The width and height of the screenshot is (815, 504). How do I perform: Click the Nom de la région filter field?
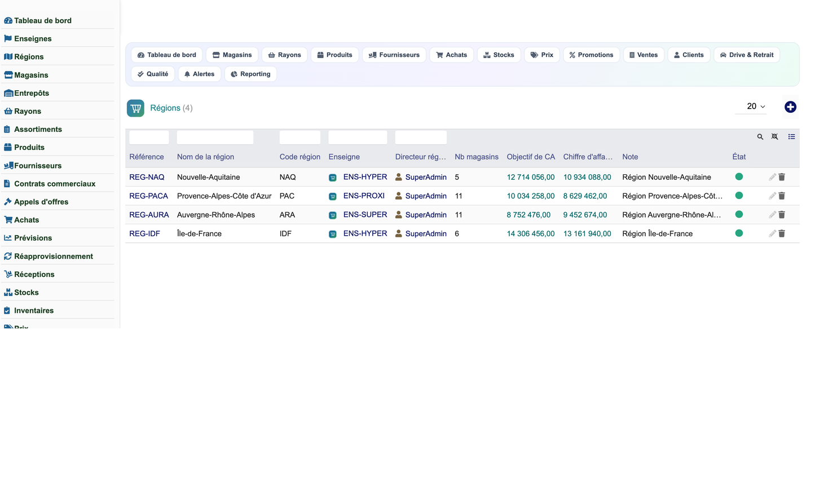point(215,138)
